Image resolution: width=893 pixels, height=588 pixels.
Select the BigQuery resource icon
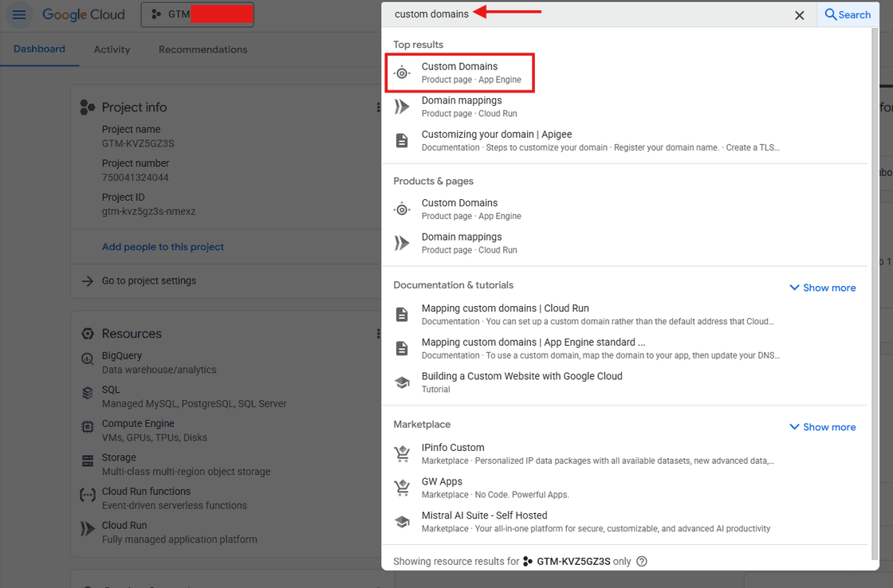[87, 359]
